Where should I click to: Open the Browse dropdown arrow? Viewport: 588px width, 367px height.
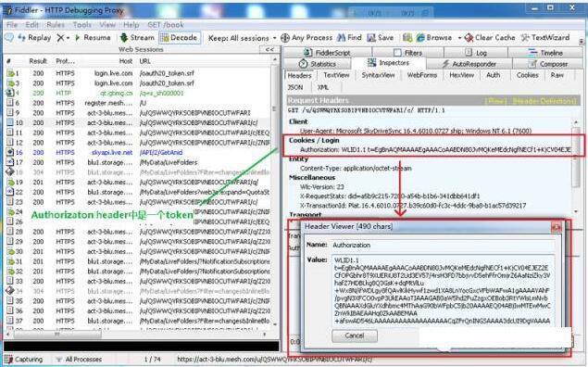[459, 38]
